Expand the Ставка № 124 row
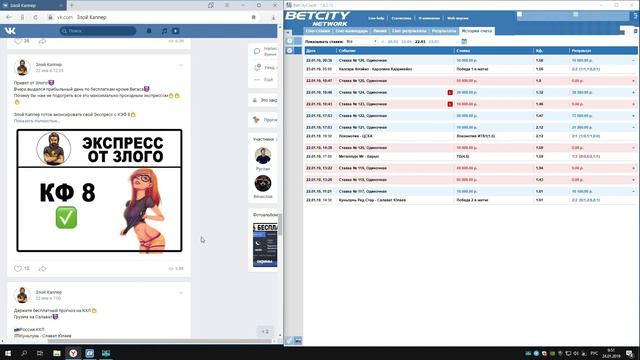640x360 pixels. click(x=633, y=93)
